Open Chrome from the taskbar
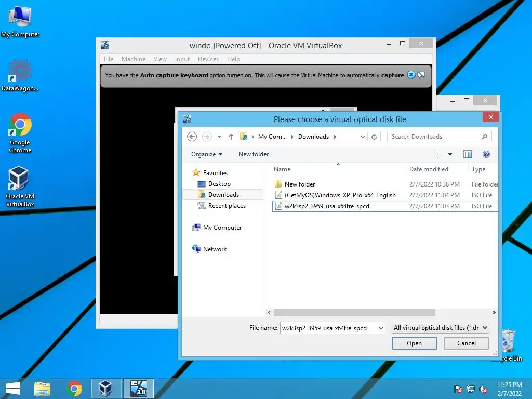The width and height of the screenshot is (532, 399). [x=75, y=389]
